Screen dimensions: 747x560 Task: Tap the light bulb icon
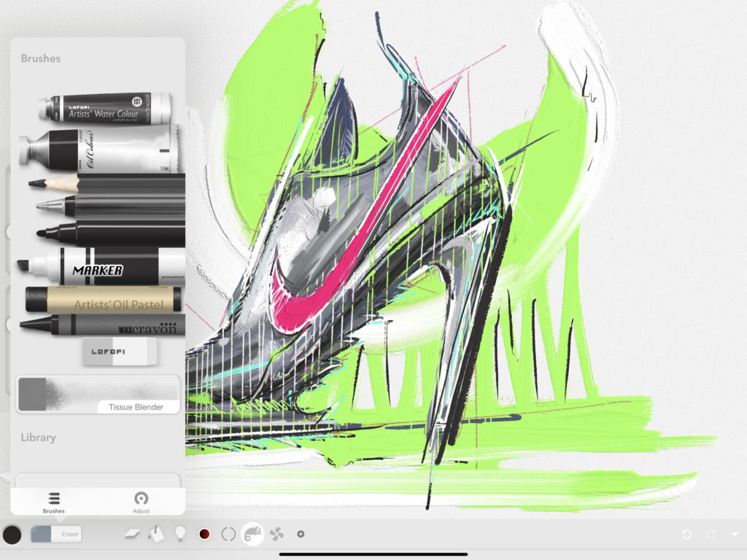pos(181,534)
